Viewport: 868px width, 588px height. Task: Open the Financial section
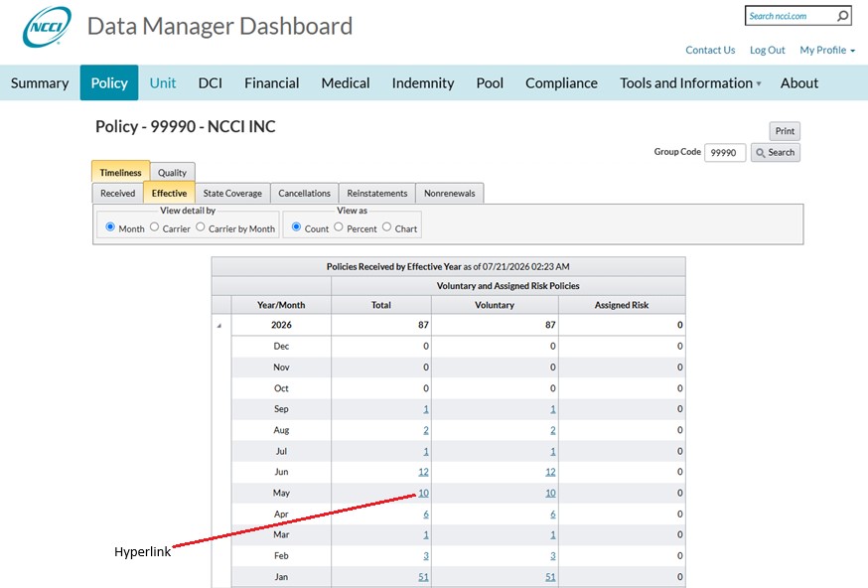(272, 83)
